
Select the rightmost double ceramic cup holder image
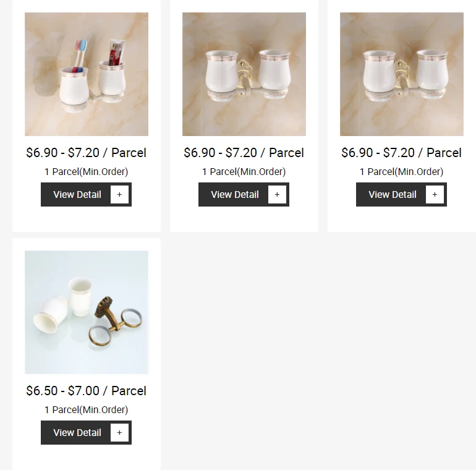402,74
